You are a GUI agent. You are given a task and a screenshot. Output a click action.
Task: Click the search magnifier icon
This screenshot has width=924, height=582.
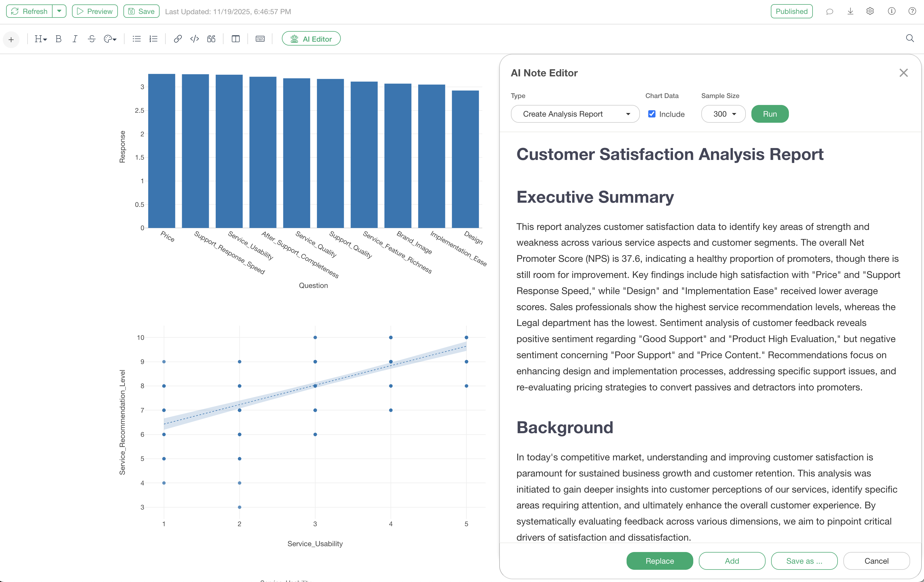pos(910,38)
